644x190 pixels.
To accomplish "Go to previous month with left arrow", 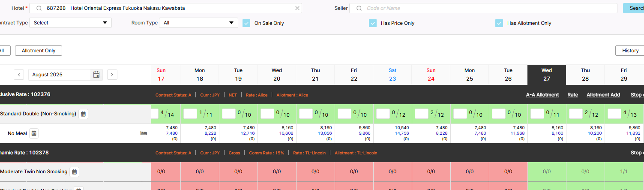I will [x=19, y=75].
